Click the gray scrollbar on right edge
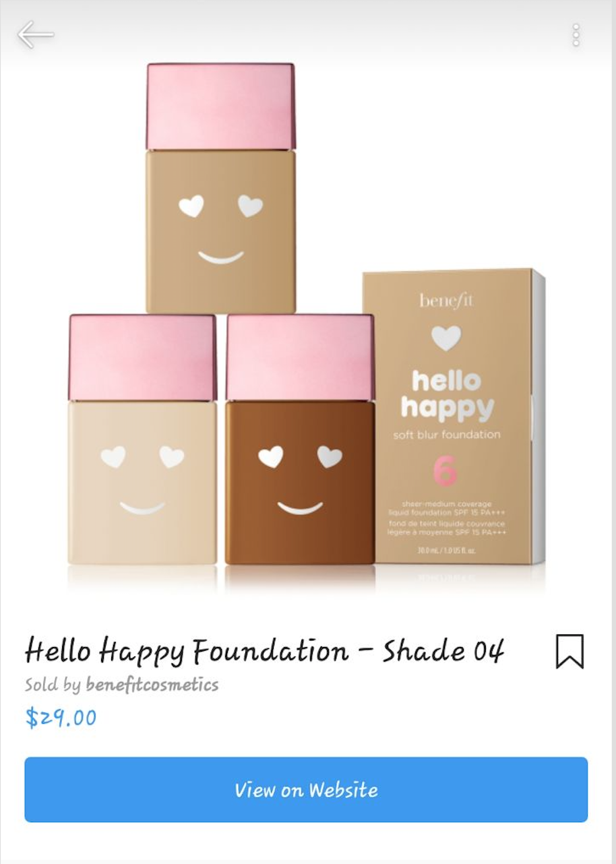The height and width of the screenshot is (864, 616). (x=613, y=431)
